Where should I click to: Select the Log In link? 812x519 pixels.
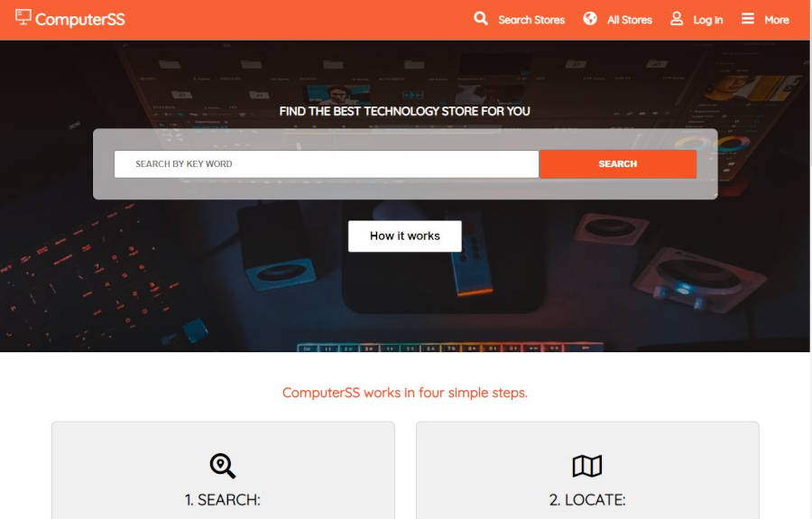(x=708, y=20)
